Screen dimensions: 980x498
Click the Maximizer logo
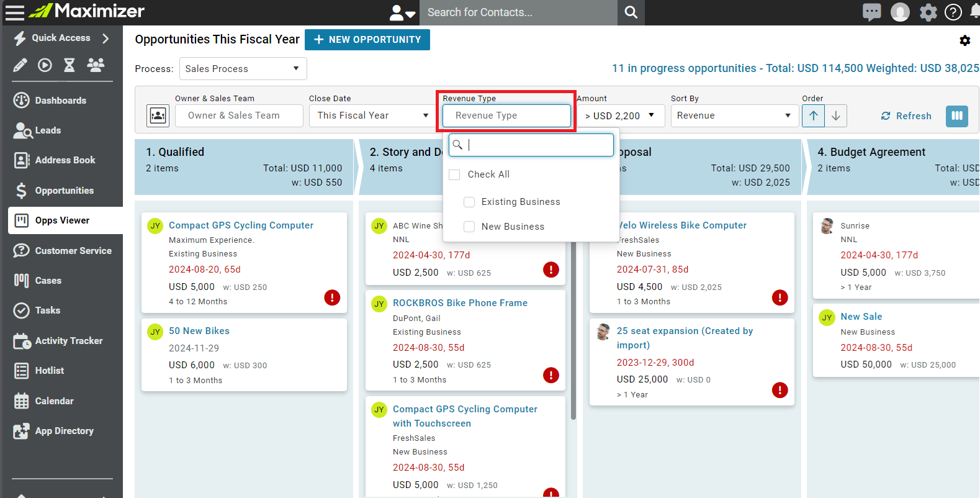tap(87, 11)
